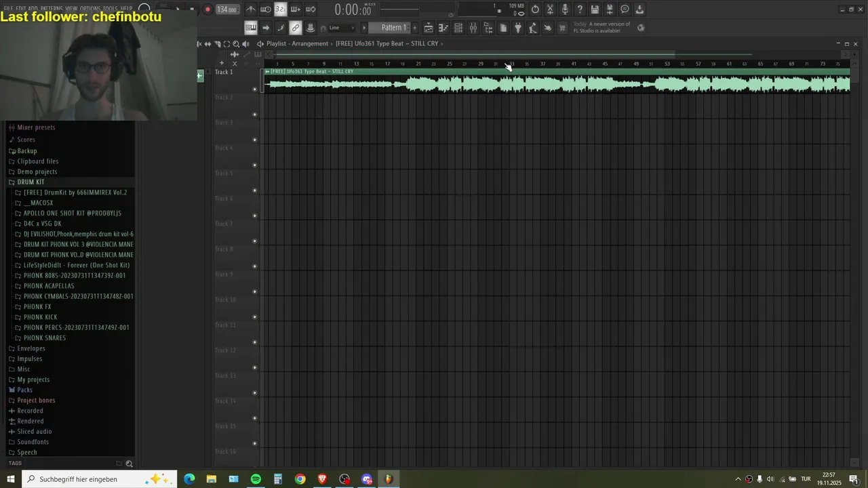Click the select tool in playlist toolbar
Screen dimensions: 868x488
[226, 43]
